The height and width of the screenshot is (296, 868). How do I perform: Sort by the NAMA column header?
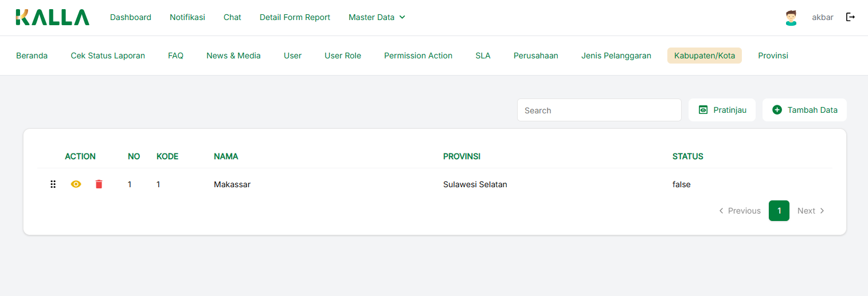226,156
